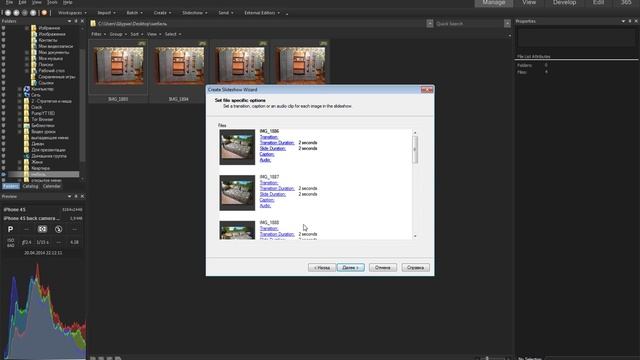Click the flash status icon in Preview panel
This screenshot has width=640, height=360.
pyautogui.click(x=58, y=229)
